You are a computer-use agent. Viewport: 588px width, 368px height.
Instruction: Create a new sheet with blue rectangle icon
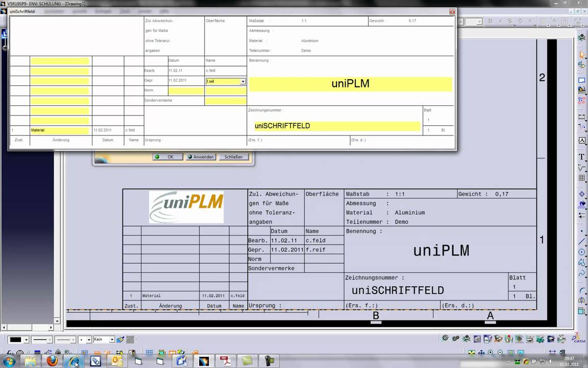click(x=582, y=80)
